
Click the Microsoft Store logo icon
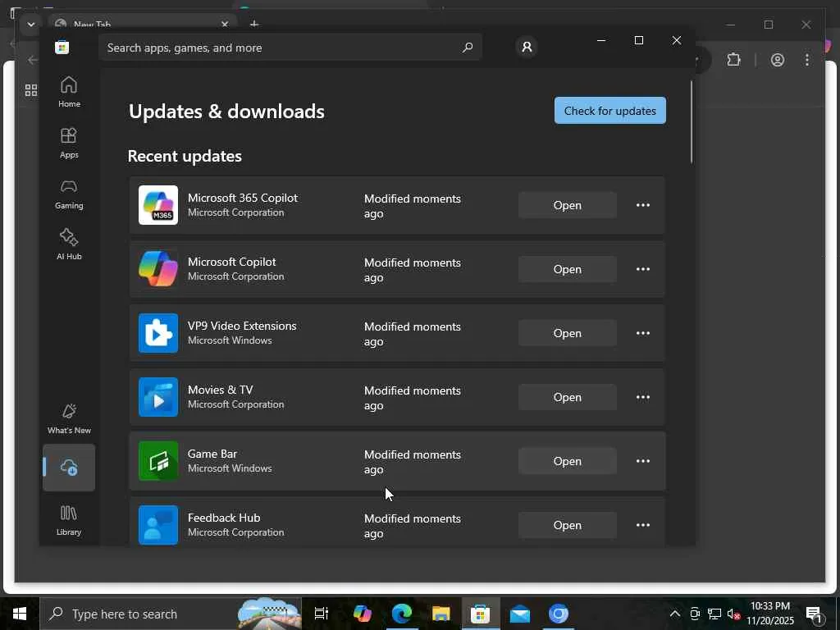[x=62, y=47]
